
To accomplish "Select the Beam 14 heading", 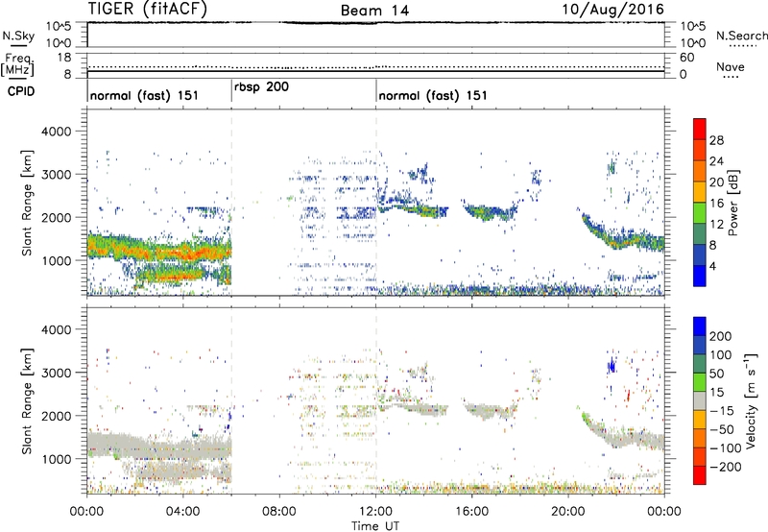I will (374, 11).
